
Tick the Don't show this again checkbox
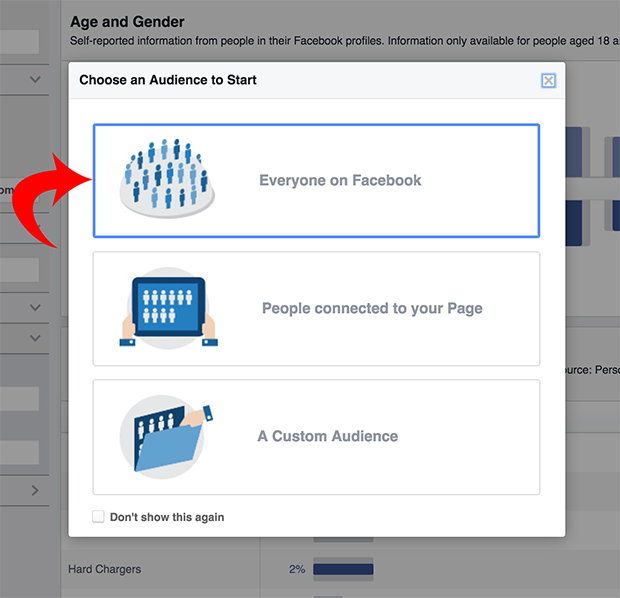[x=98, y=517]
